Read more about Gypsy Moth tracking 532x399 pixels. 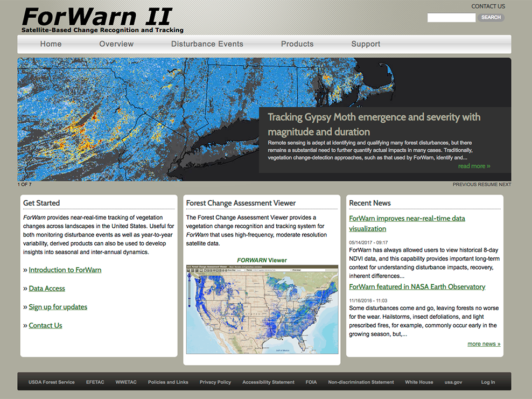click(474, 166)
